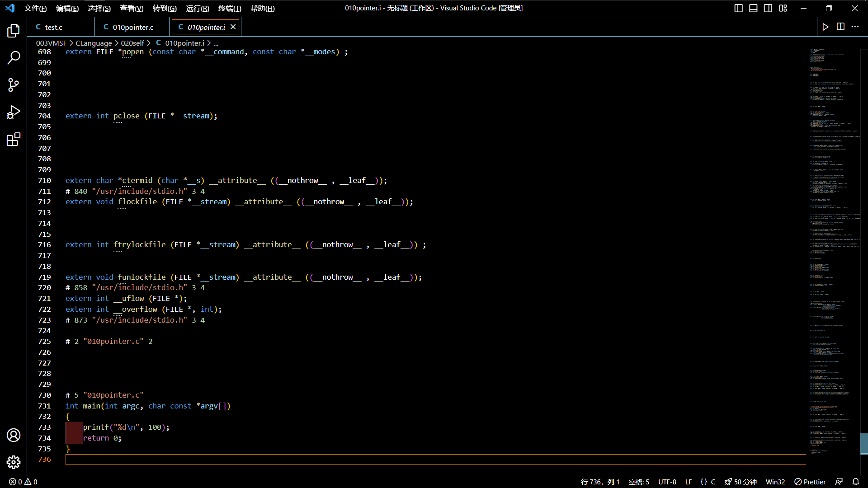Open feedback icon in status bar
The image size is (868, 488).
coord(839,482)
